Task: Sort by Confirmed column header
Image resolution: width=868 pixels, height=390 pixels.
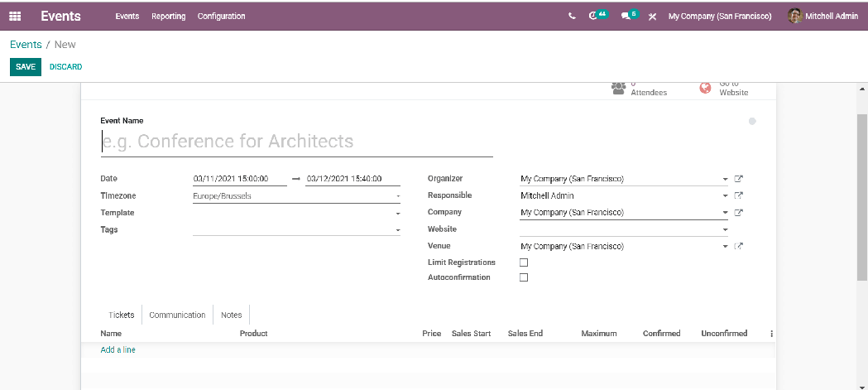Action: [x=661, y=334]
